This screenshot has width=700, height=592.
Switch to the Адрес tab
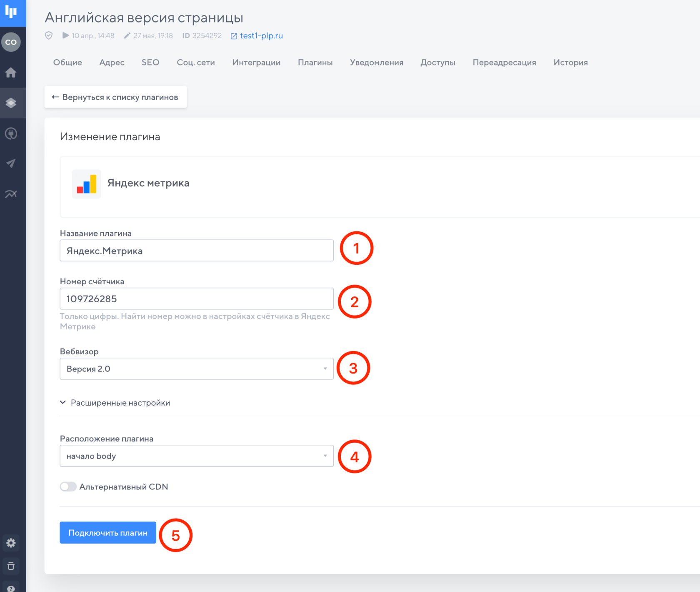click(112, 63)
